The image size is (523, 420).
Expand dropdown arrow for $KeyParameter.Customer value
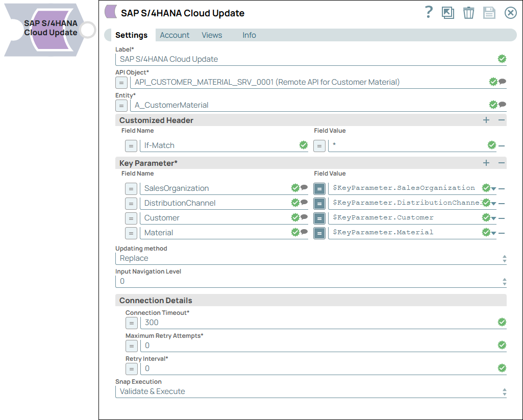click(493, 218)
